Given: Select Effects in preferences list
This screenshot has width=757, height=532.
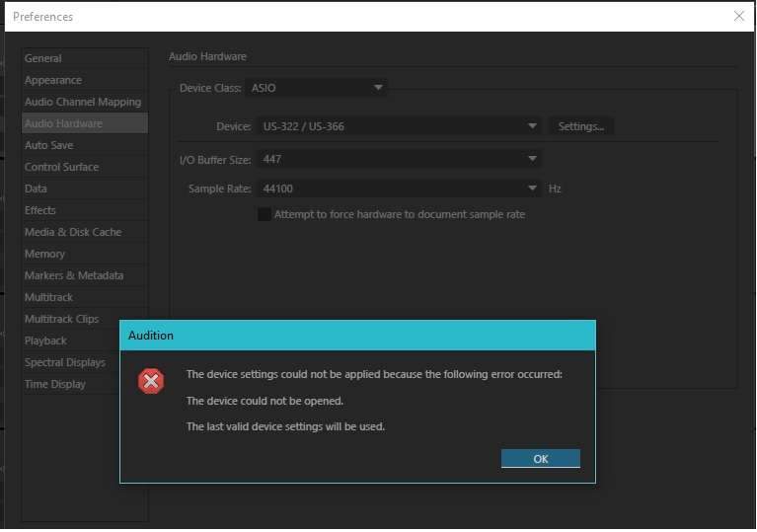Looking at the screenshot, I should tap(40, 210).
